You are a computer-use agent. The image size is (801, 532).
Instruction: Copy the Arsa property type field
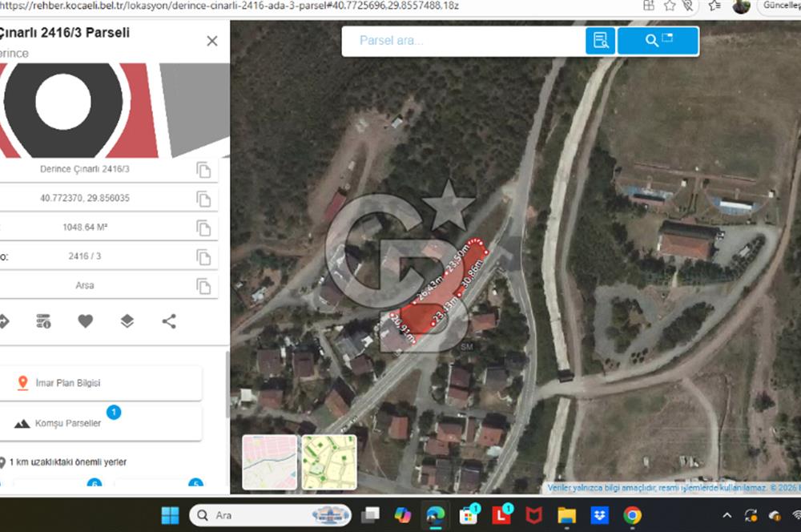[203, 286]
